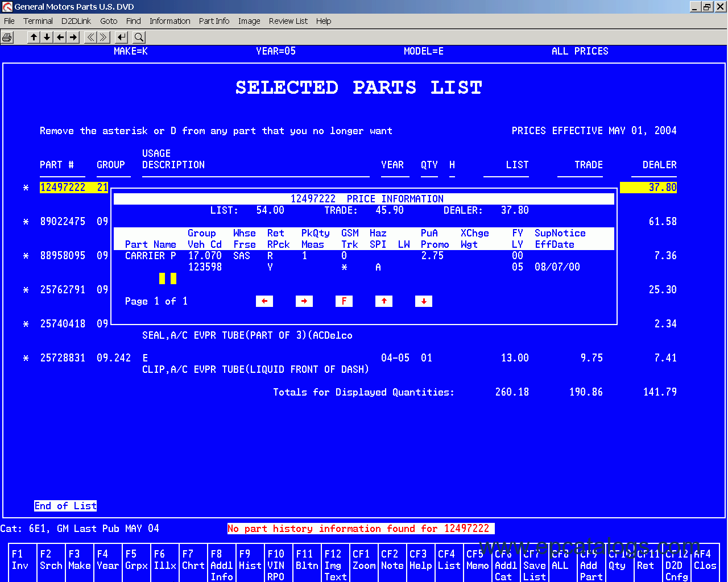Open the Part Info menu

pyautogui.click(x=214, y=21)
